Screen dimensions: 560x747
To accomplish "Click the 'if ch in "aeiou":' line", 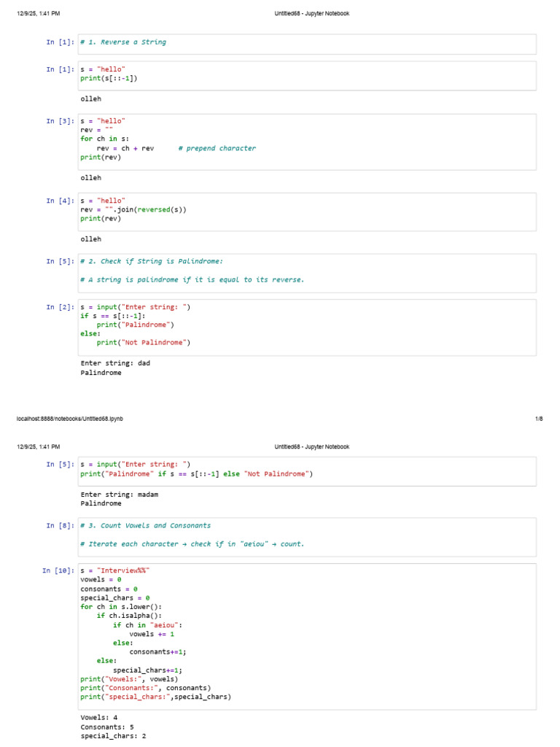I will coord(147,625).
